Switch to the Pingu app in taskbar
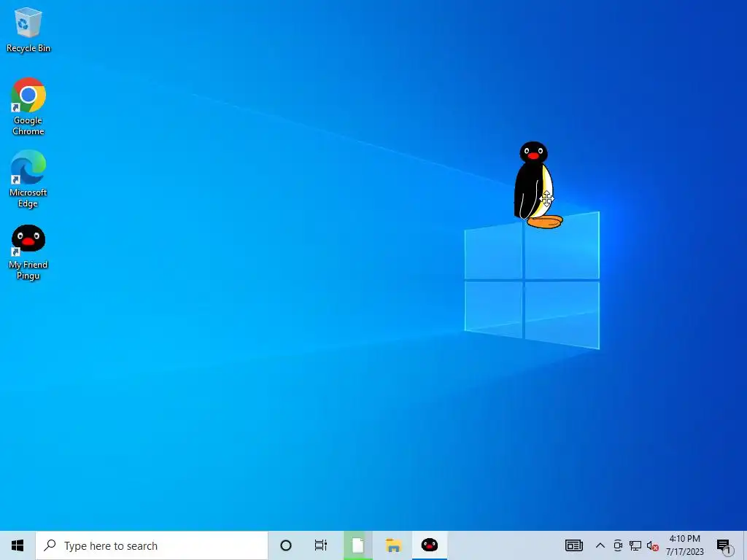Screen dimensions: 747x560 tap(429, 545)
